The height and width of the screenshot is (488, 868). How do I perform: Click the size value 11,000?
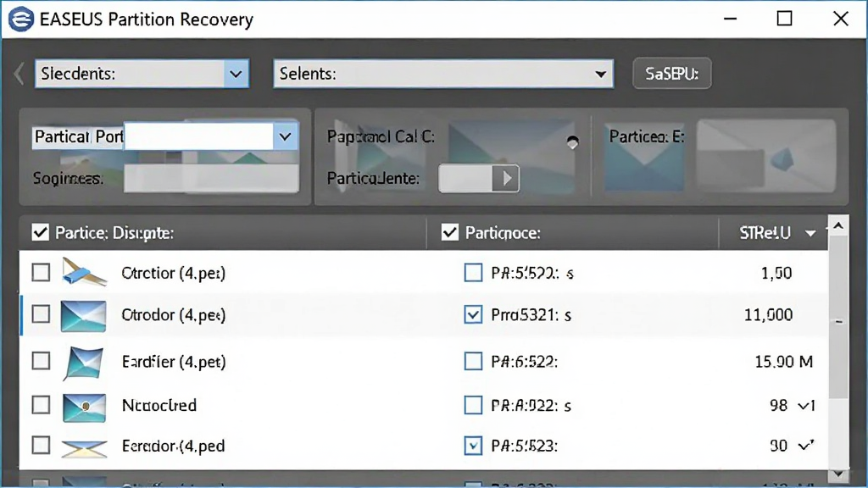(x=768, y=315)
